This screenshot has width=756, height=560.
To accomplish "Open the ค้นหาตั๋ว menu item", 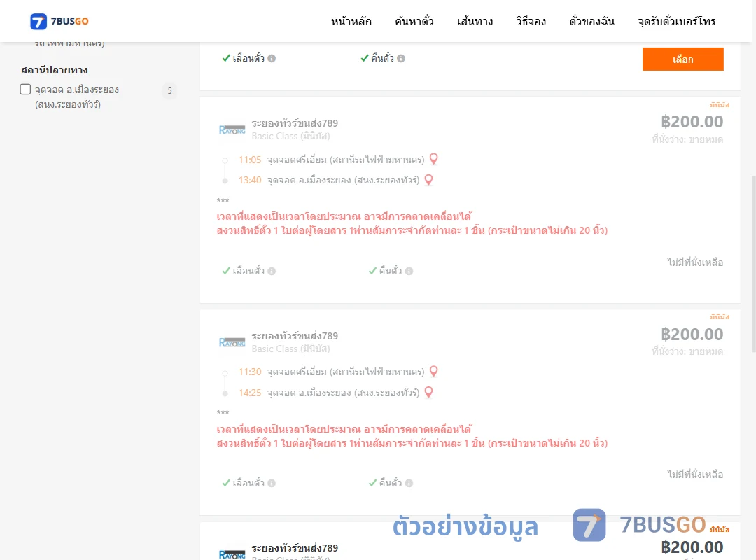I will 414,21.
